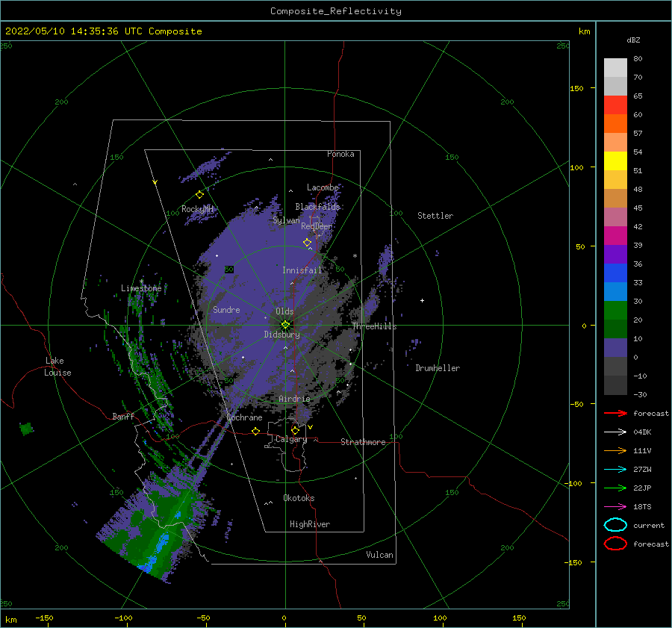This screenshot has height=628, width=672.
Task: Click the Okotoks city label
Action: click(299, 498)
